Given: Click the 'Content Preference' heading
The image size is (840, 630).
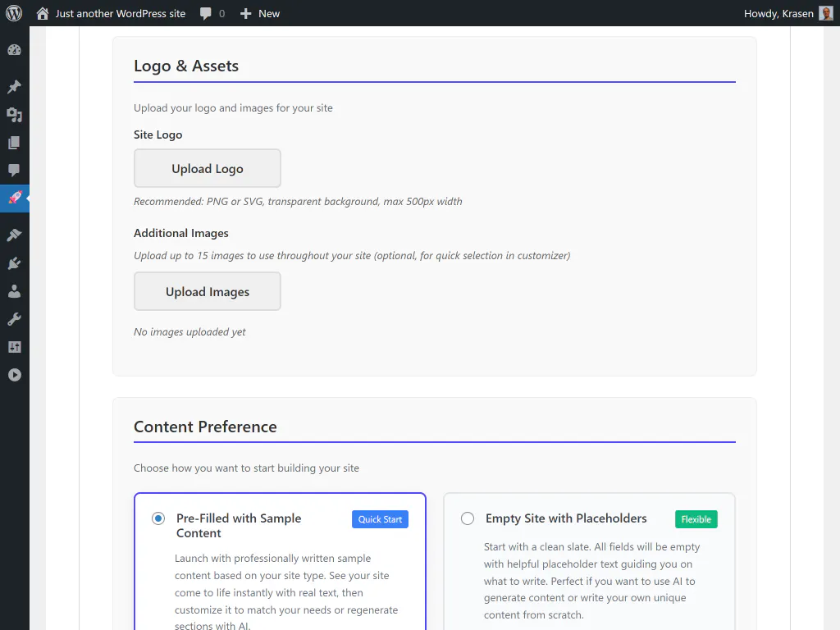Looking at the screenshot, I should point(205,427).
